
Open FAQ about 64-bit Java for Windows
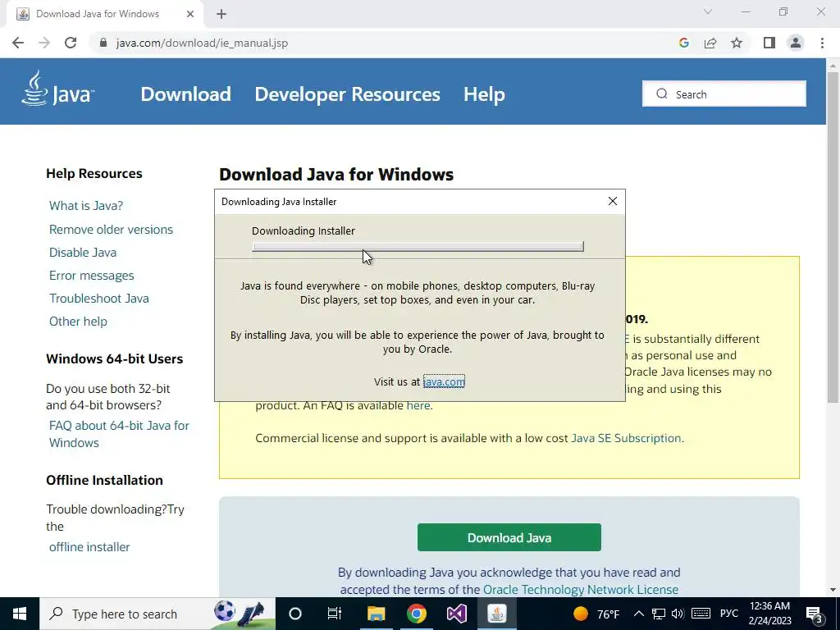[119, 434]
